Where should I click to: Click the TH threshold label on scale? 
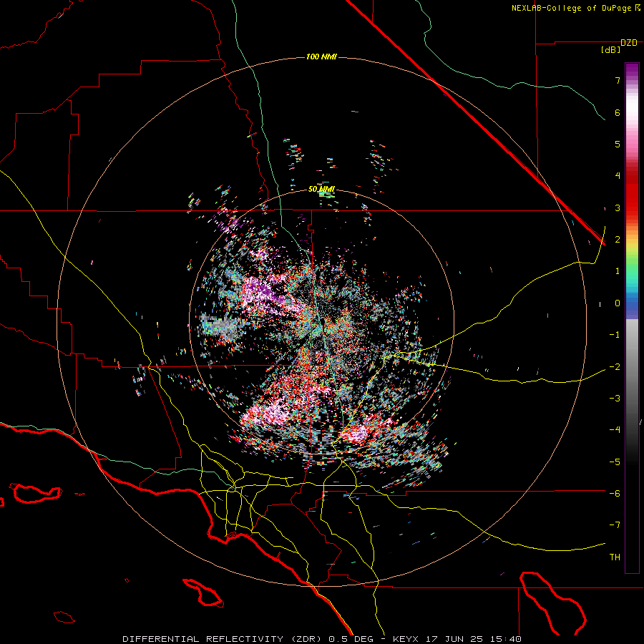tap(615, 557)
